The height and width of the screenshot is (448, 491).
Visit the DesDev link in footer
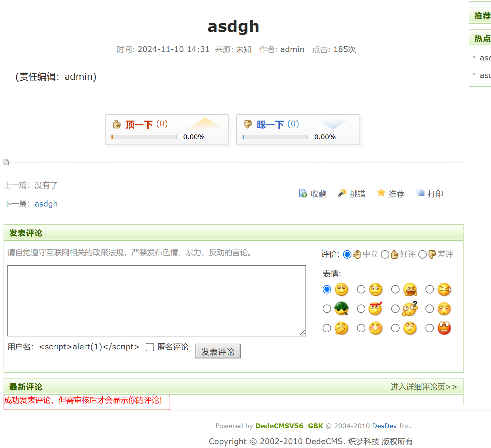[384, 426]
